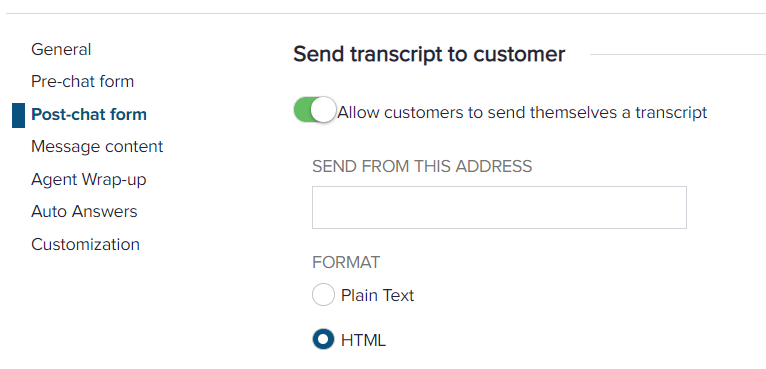Click the divider line beside the section heading
Image resolution: width=766 pixels, height=369 pixels.
(x=678, y=54)
